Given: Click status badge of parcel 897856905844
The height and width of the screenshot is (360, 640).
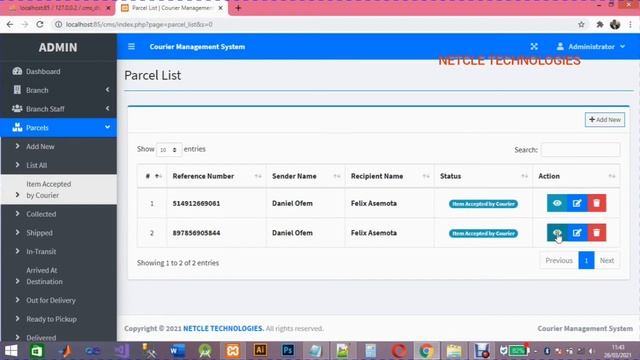Looking at the screenshot, I should (x=483, y=233).
